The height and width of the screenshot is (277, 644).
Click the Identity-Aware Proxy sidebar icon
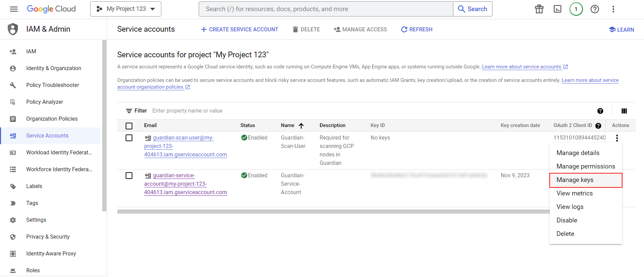pos(13,254)
